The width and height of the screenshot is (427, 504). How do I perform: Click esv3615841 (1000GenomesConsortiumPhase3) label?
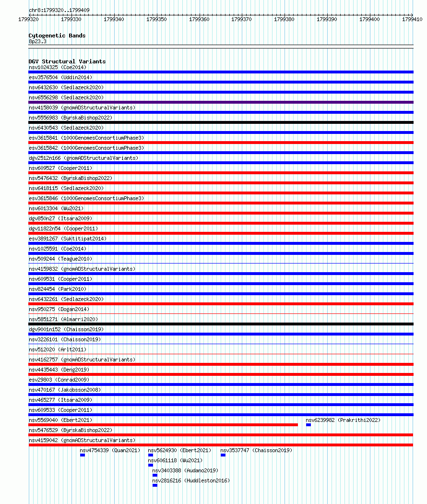coord(86,138)
